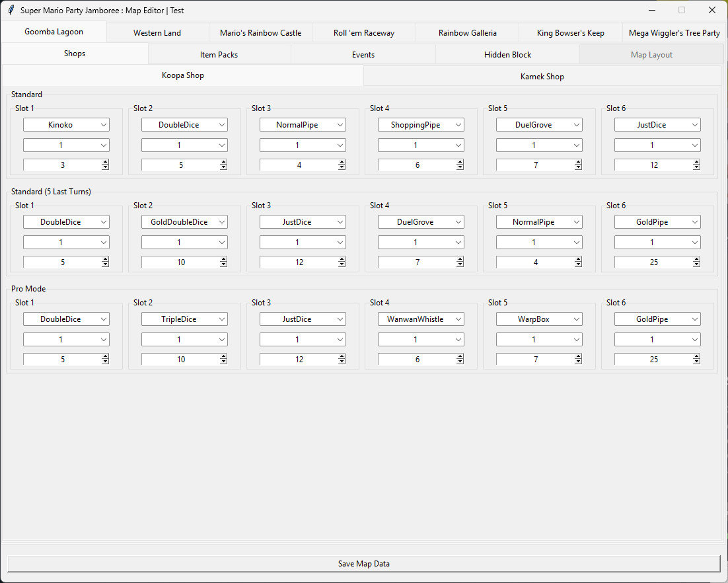Open the ShoppingPipe dropdown in Standard Slot 4
This screenshot has height=583, width=728.
click(420, 124)
